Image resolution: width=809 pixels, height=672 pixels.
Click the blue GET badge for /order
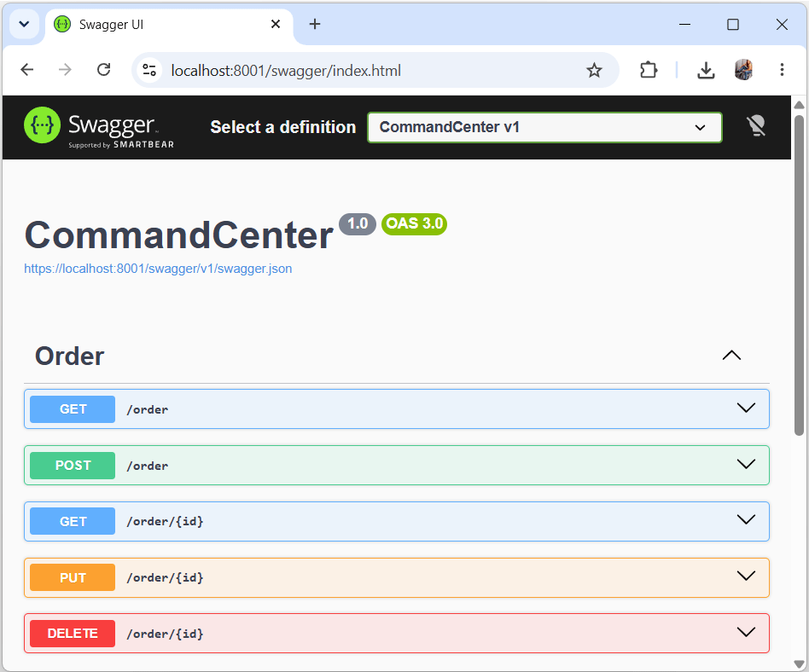click(73, 409)
